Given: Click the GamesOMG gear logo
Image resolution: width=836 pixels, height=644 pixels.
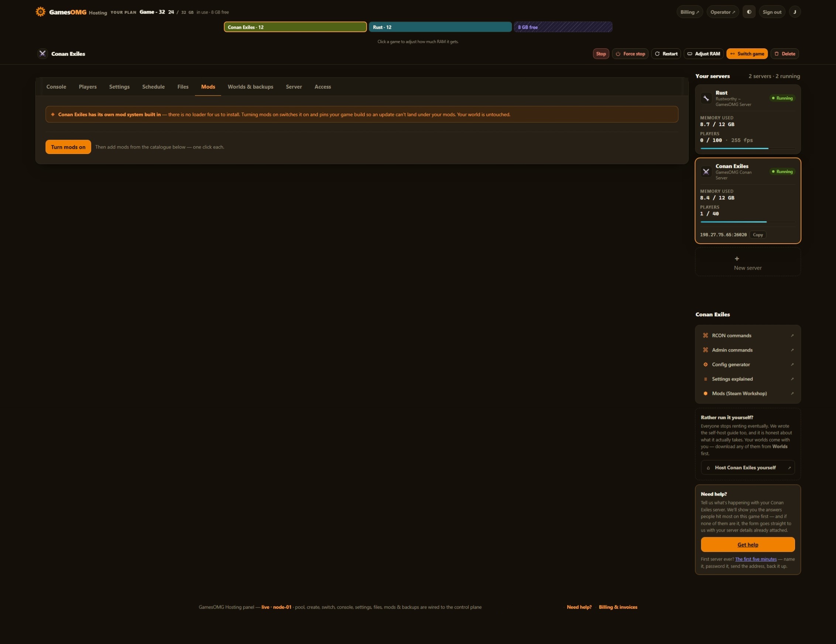Looking at the screenshot, I should coord(40,12).
